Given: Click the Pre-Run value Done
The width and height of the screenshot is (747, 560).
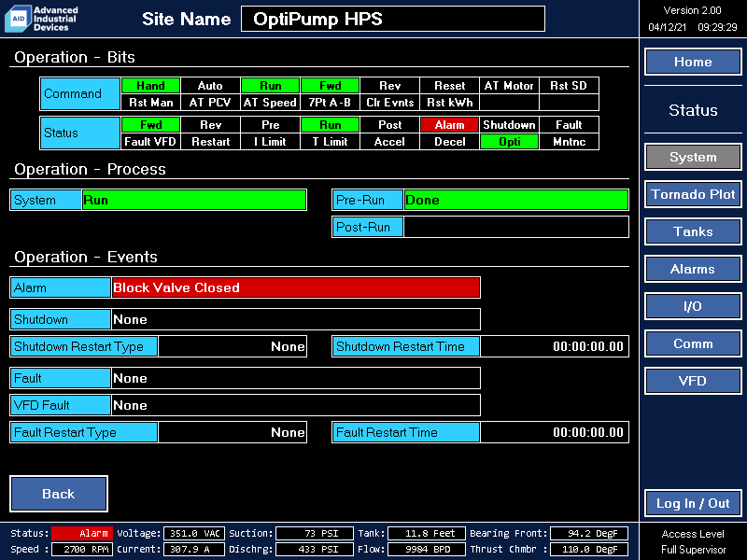Looking at the screenshot, I should pos(516,200).
